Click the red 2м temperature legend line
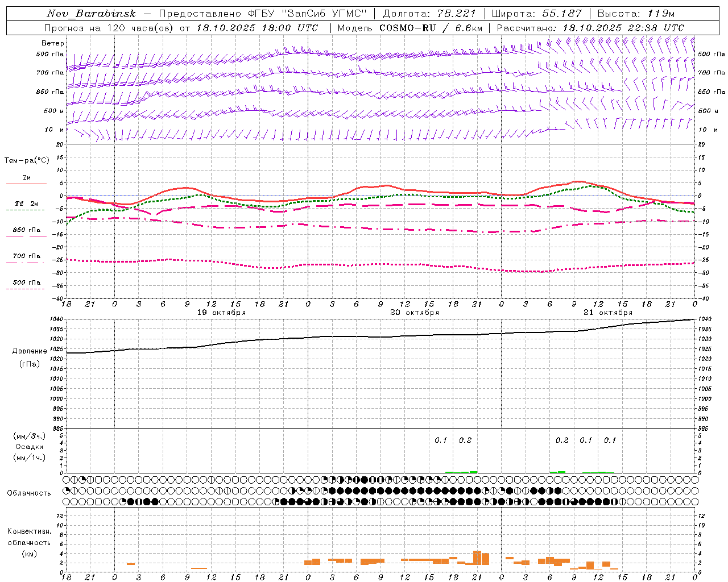The width and height of the screenshot is (728, 582). click(26, 184)
